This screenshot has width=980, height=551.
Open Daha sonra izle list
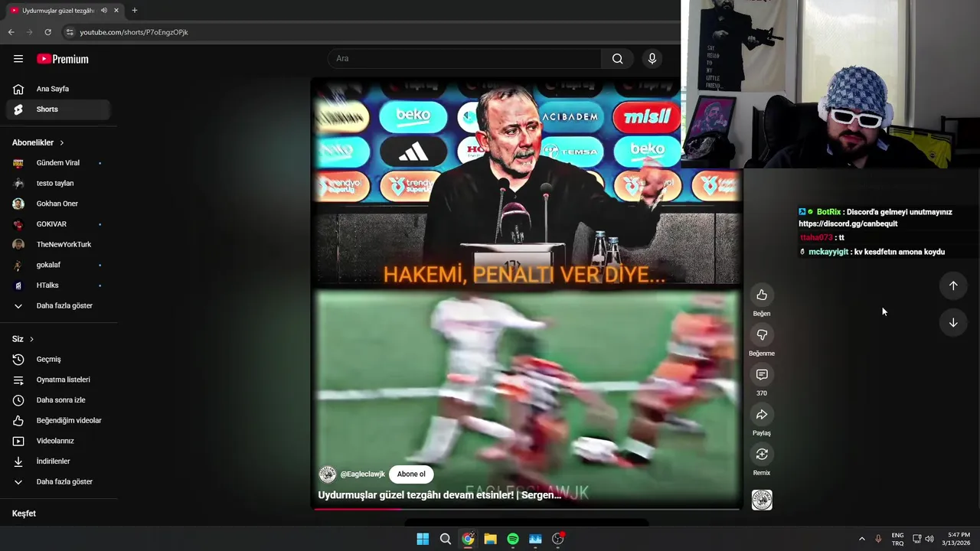click(58, 400)
